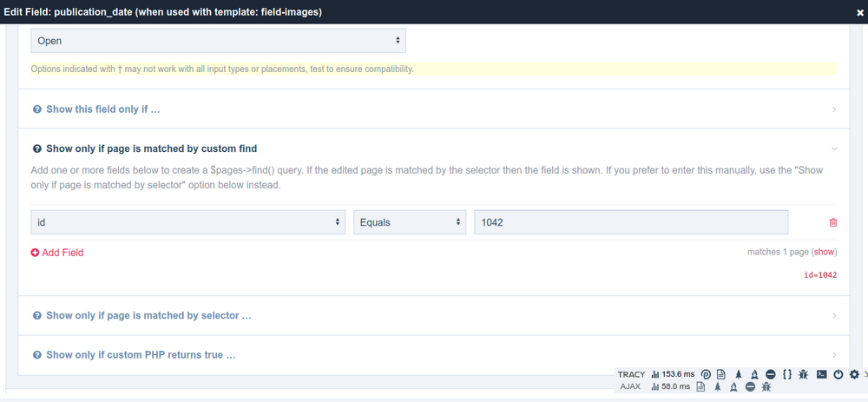Click the power icon in Tracy bar
This screenshot has height=402, width=868.
point(838,374)
